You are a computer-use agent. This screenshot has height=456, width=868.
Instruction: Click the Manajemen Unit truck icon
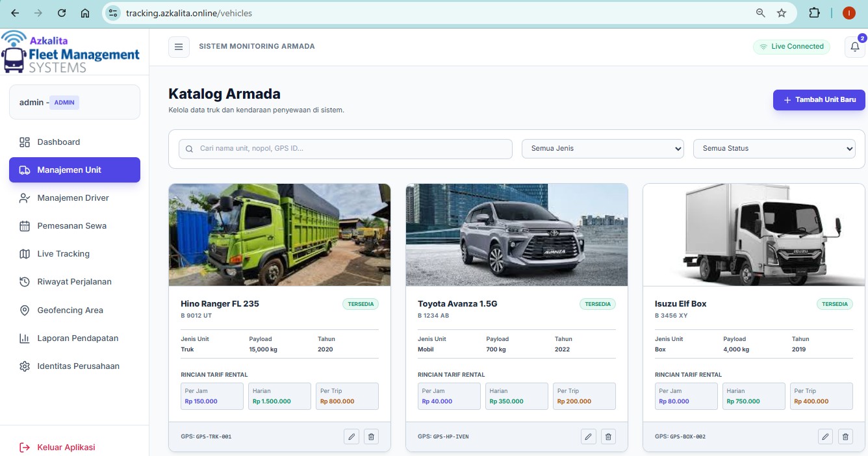[25, 170]
